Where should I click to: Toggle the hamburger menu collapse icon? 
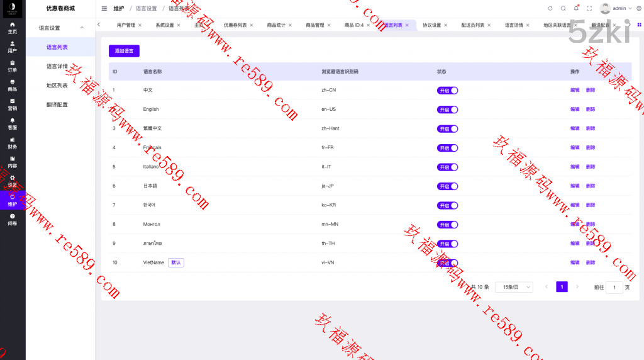104,8
